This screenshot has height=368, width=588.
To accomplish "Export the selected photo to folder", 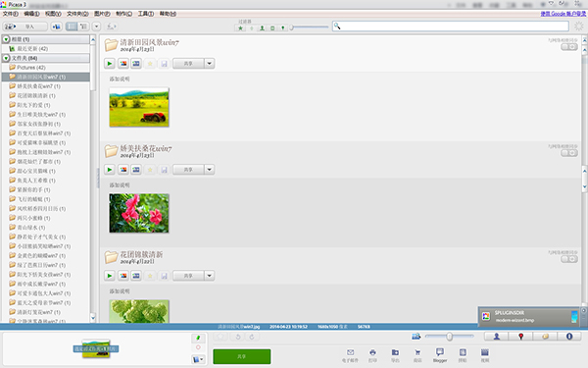I will (x=395, y=355).
